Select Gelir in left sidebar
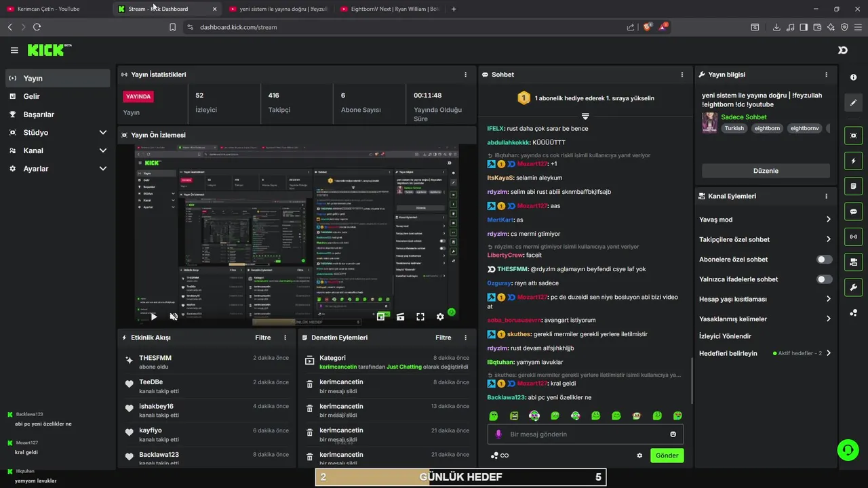The image size is (868, 488). (x=58, y=96)
